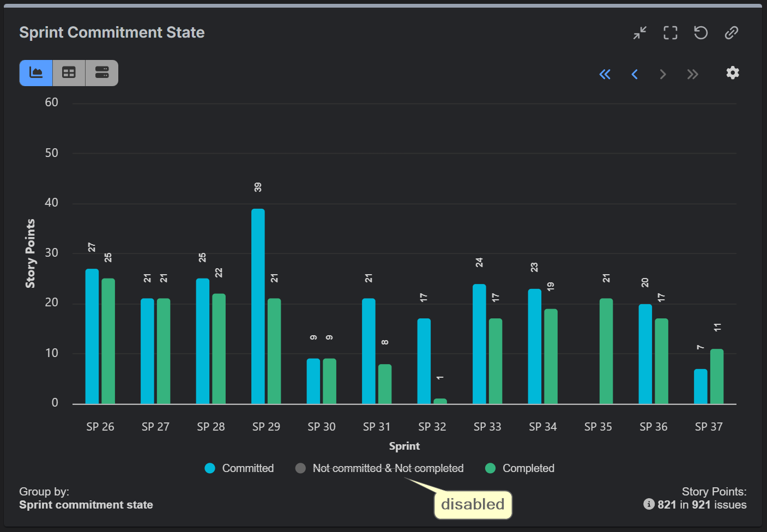Switch to the card list view tab
767x532 pixels.
click(102, 72)
